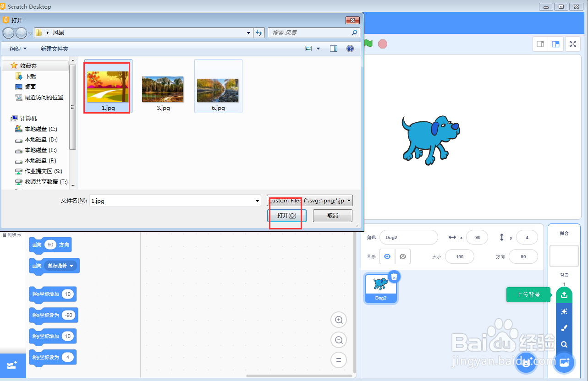Enter fullscreen stage mode
This screenshot has width=588, height=381.
pos(572,44)
